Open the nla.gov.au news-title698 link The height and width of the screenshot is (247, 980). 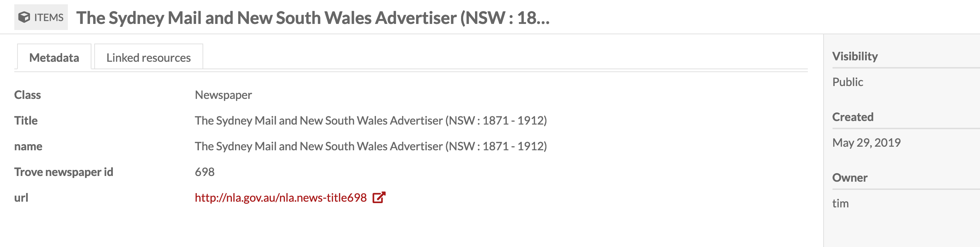pos(281,197)
